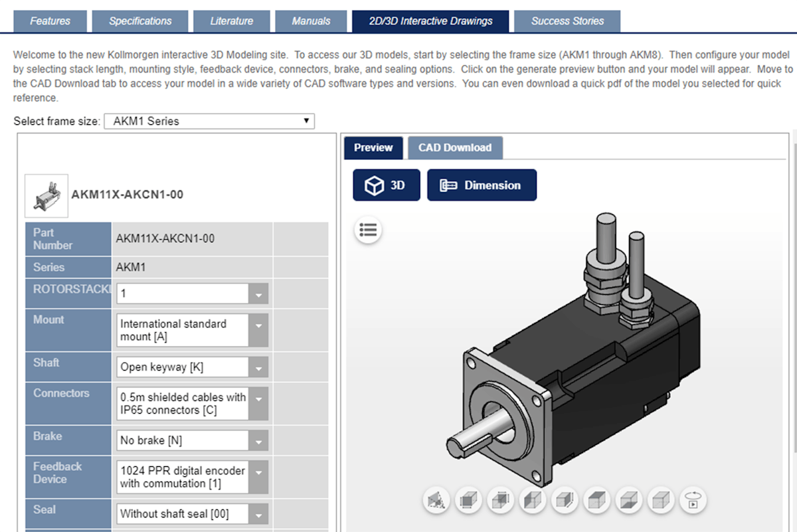Open the model parts list menu
The width and height of the screenshot is (797, 532).
[369, 230]
